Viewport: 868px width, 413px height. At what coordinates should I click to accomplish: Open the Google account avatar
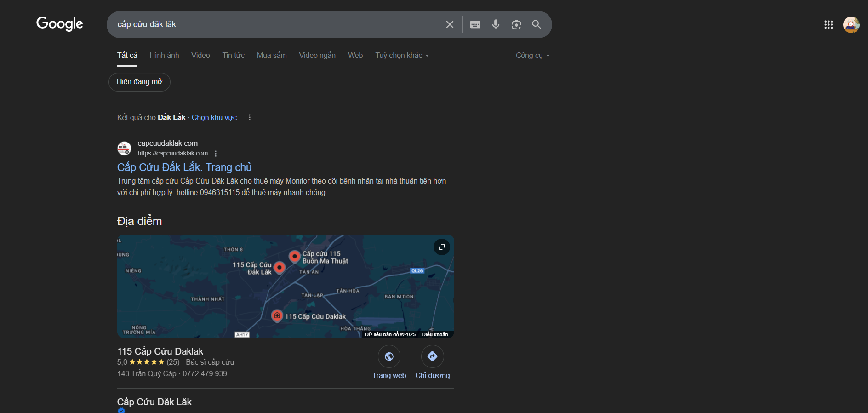tap(851, 25)
